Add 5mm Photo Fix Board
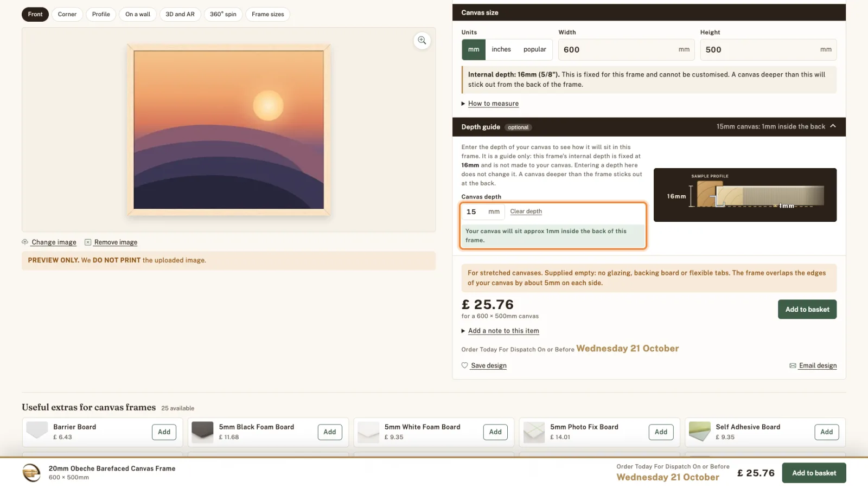This screenshot has width=868, height=488. (x=661, y=432)
